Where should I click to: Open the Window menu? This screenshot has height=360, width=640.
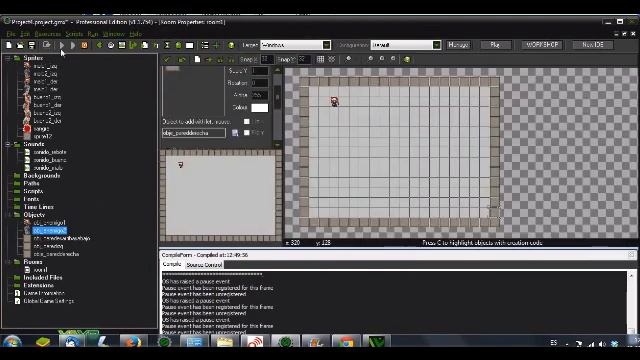(x=113, y=34)
